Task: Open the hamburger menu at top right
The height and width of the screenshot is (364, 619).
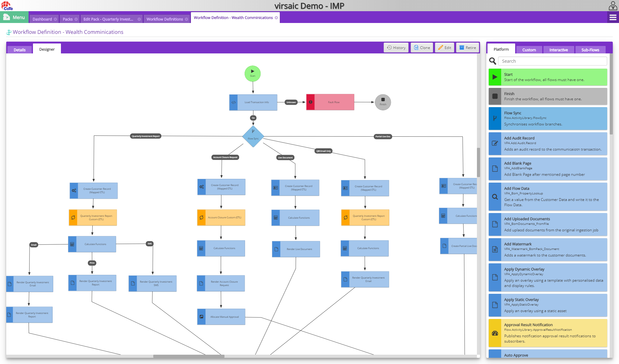Action: pyautogui.click(x=613, y=17)
